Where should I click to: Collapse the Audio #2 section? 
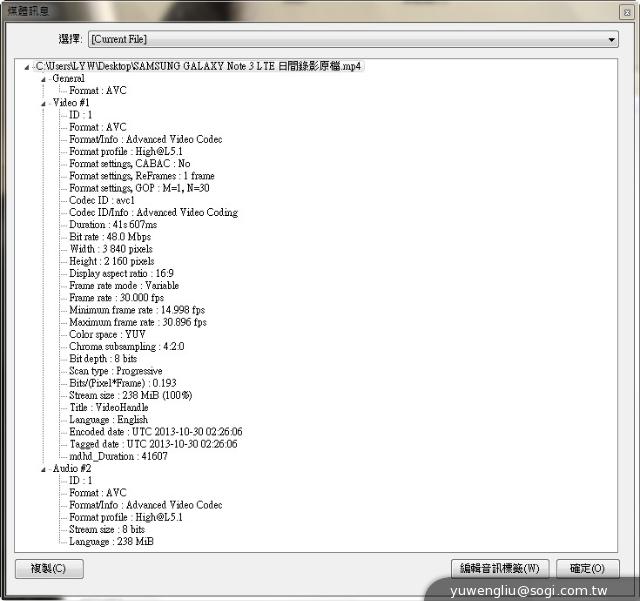(43, 469)
